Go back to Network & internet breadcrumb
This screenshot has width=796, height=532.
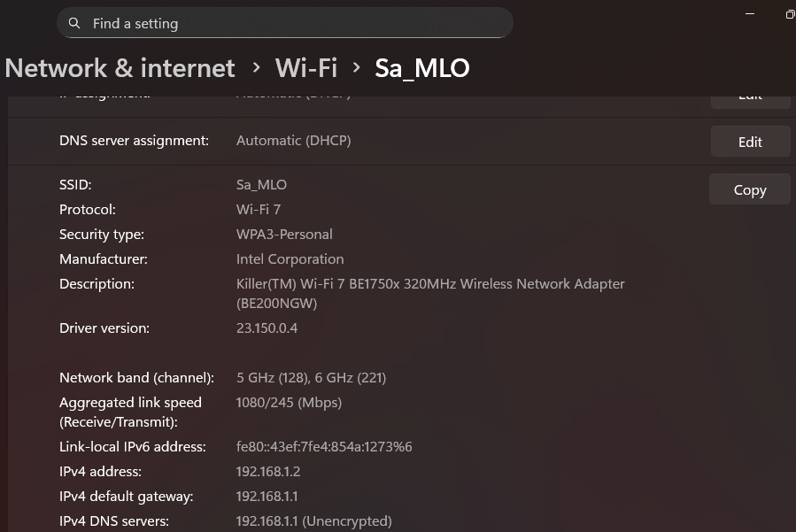(x=120, y=68)
